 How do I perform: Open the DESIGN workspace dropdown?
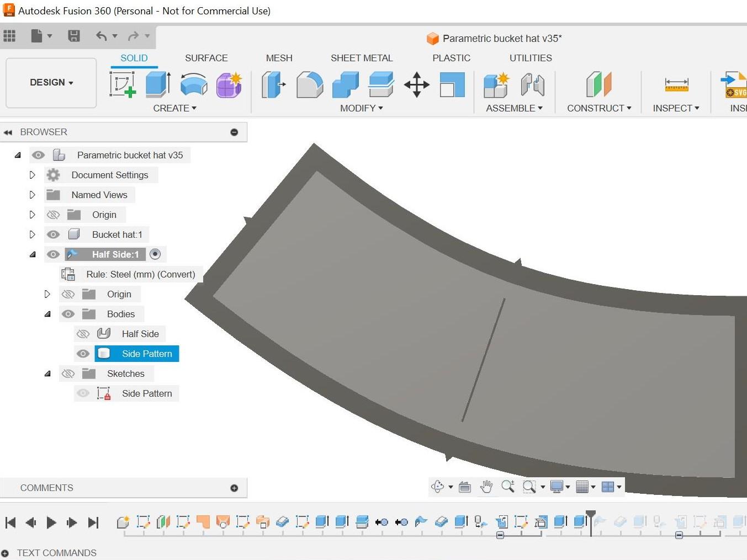tap(51, 82)
